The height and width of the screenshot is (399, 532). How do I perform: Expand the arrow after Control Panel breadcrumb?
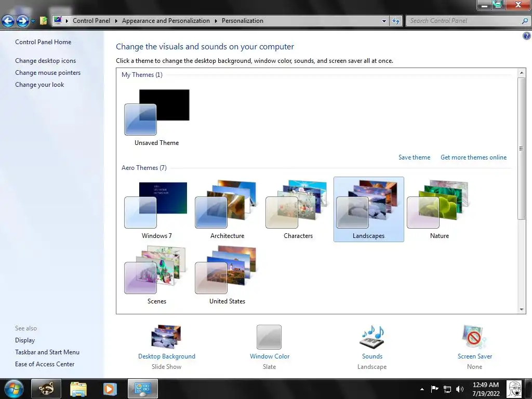coord(116,21)
